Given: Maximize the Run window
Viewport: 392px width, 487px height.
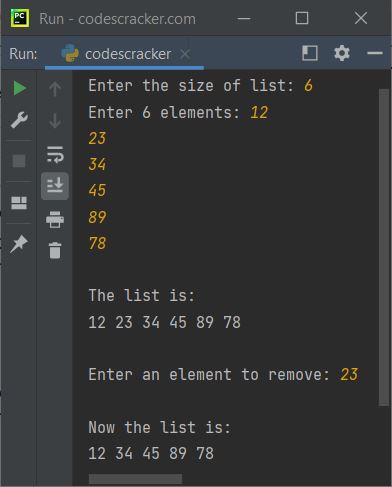Looking at the screenshot, I should pos(302,18).
